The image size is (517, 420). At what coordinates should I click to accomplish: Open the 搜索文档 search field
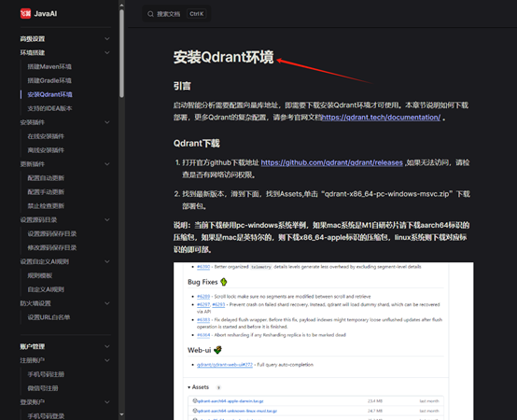point(176,14)
